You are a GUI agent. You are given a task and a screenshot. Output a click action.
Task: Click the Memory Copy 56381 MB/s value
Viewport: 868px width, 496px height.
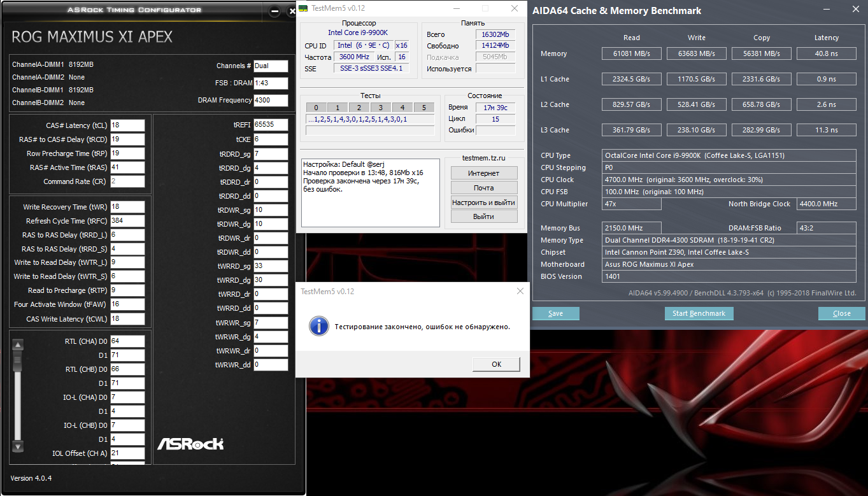762,53
